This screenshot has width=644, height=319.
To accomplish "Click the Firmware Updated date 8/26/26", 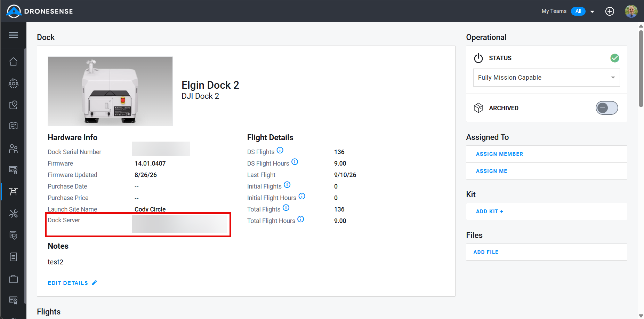I will [146, 175].
